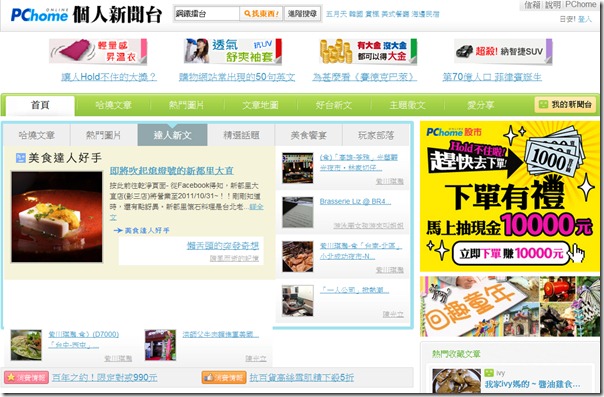Click the large featured tofu dish photo

pyautogui.click(x=57, y=217)
